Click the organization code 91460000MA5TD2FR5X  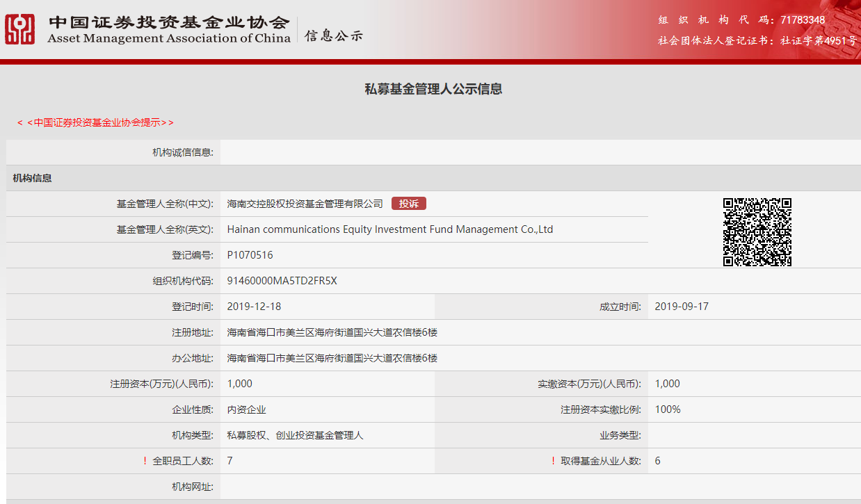[x=282, y=281]
